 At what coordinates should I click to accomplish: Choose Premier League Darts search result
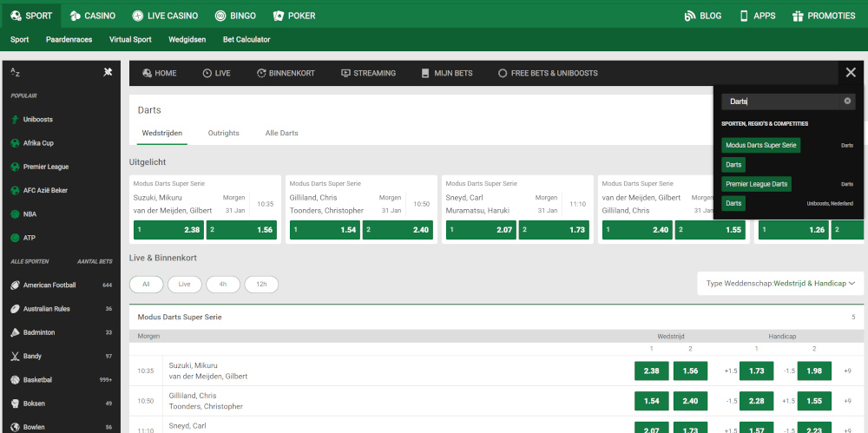(x=756, y=184)
